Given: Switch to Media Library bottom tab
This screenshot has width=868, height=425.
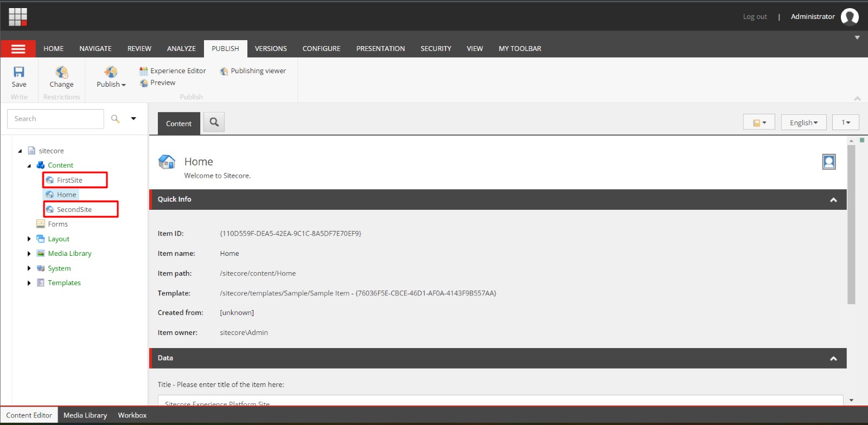Looking at the screenshot, I should [x=85, y=415].
